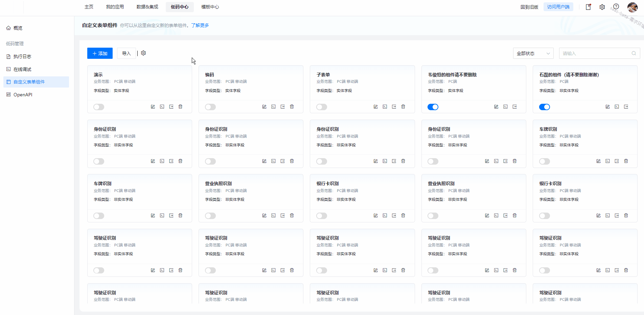This screenshot has width=644, height=315.
Task: Click the top-right settings gear icon
Action: [x=602, y=7]
